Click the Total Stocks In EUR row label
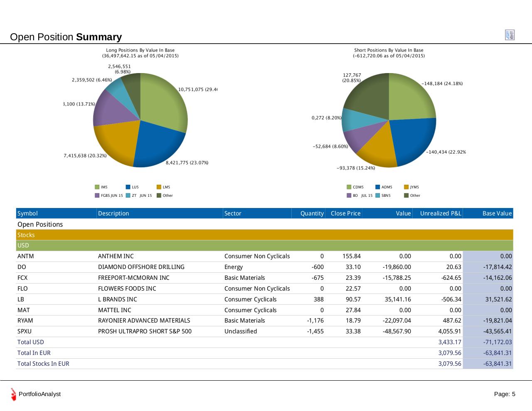 (x=43, y=364)
